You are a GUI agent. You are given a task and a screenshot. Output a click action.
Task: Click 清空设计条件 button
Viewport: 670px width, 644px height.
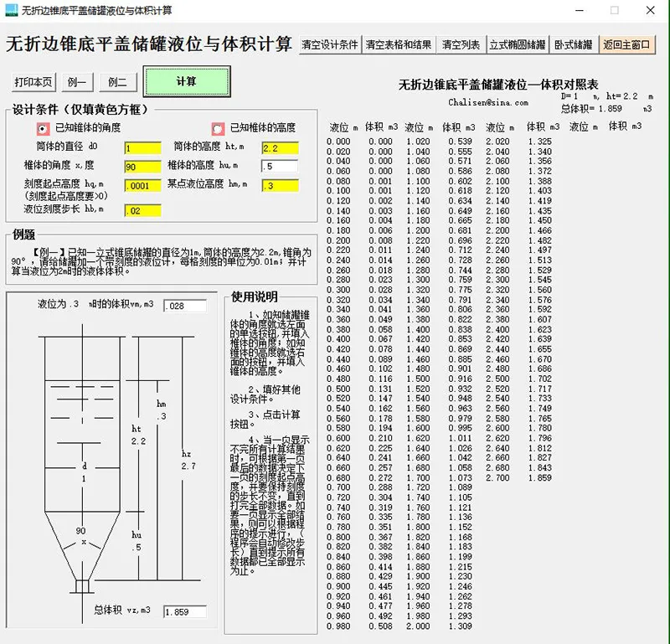330,44
